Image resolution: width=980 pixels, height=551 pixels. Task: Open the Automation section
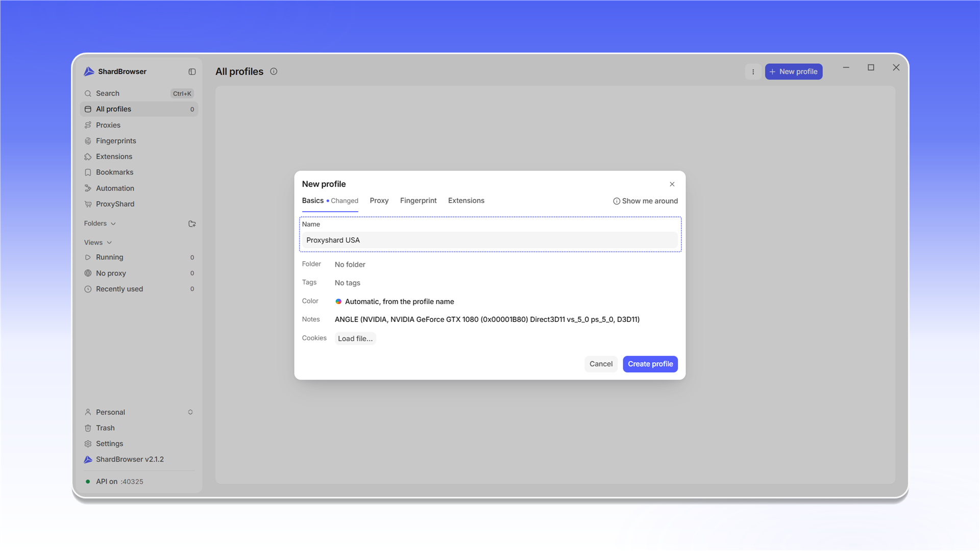coord(139,188)
